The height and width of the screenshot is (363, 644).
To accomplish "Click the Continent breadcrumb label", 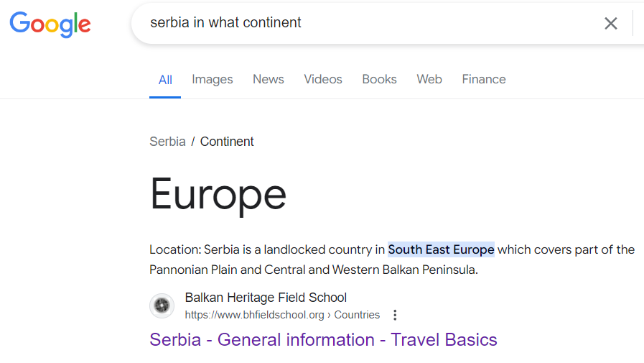I will (227, 142).
